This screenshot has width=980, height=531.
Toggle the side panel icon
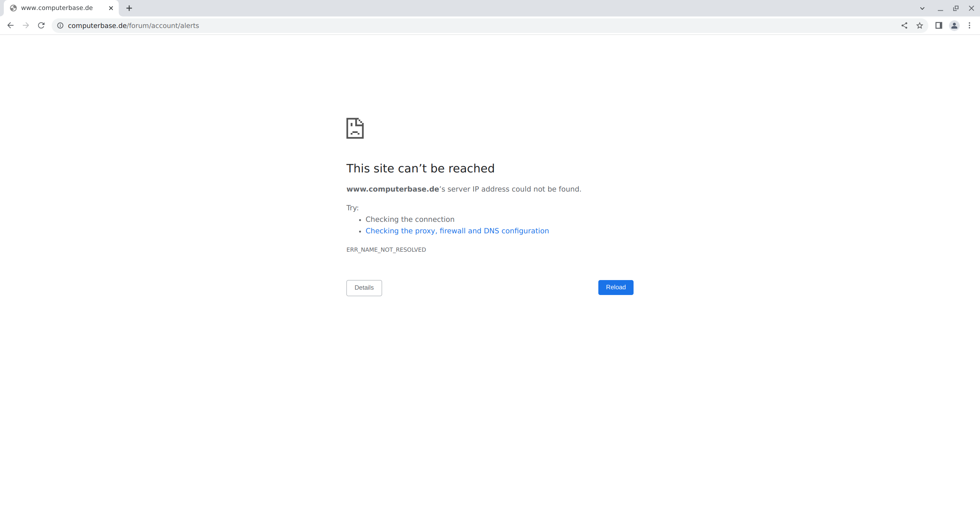coord(939,25)
